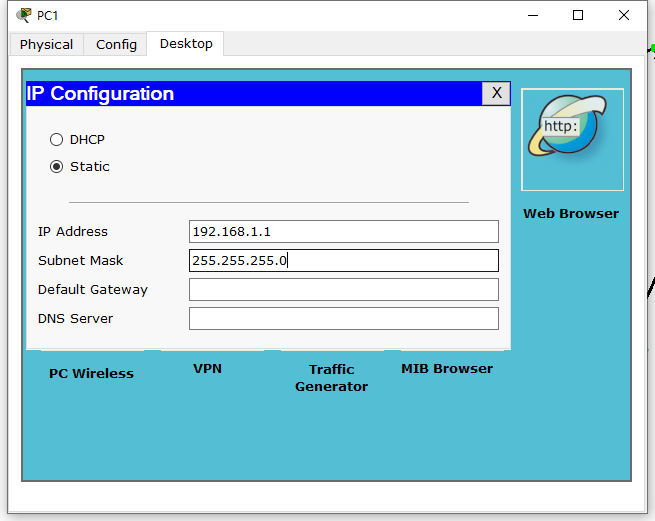Image resolution: width=655 pixels, height=521 pixels.
Task: Click the Default Gateway label
Action: 93,290
